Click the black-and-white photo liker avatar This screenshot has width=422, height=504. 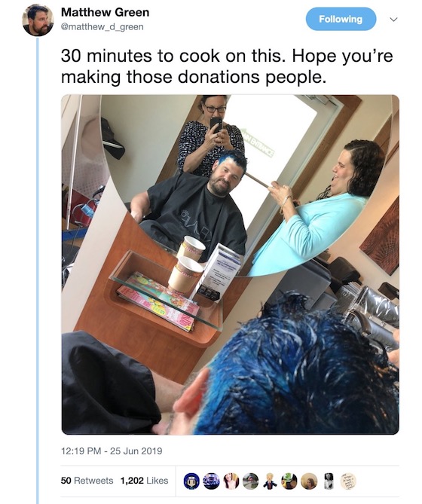point(329,481)
